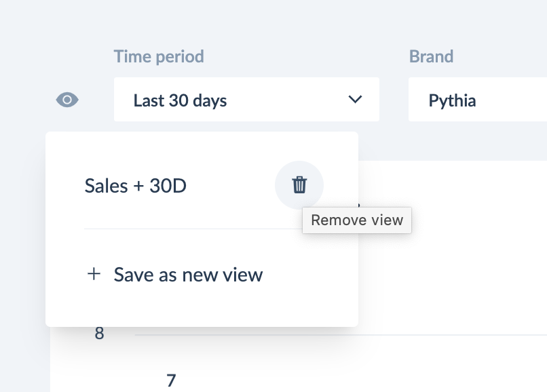547x392 pixels.
Task: Click the chart axis value 7
Action: coord(171,380)
